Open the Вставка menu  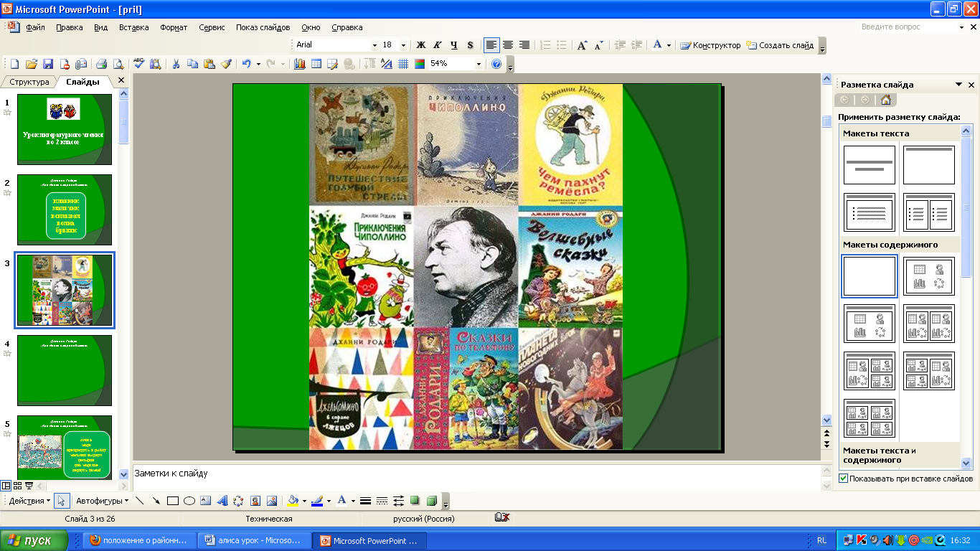tap(133, 27)
